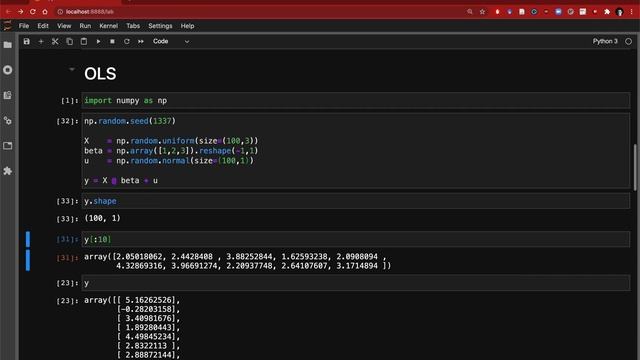Click into the y[:10] code cell
This screenshot has width=640, height=360.
(356, 239)
